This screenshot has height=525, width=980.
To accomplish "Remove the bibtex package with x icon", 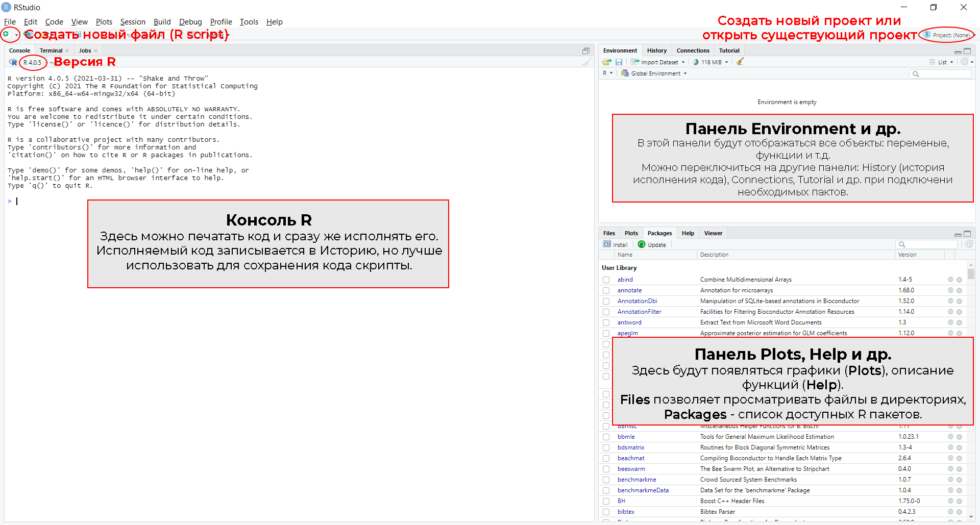I will click(x=959, y=512).
